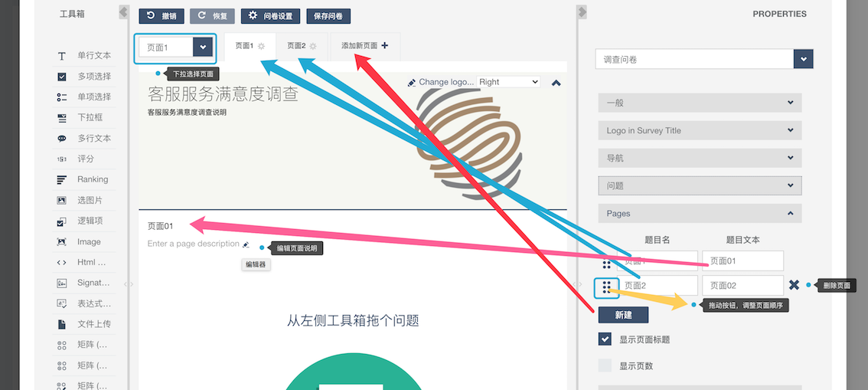Select the Ranking toolbox item
This screenshot has width=868, height=390.
[84, 179]
